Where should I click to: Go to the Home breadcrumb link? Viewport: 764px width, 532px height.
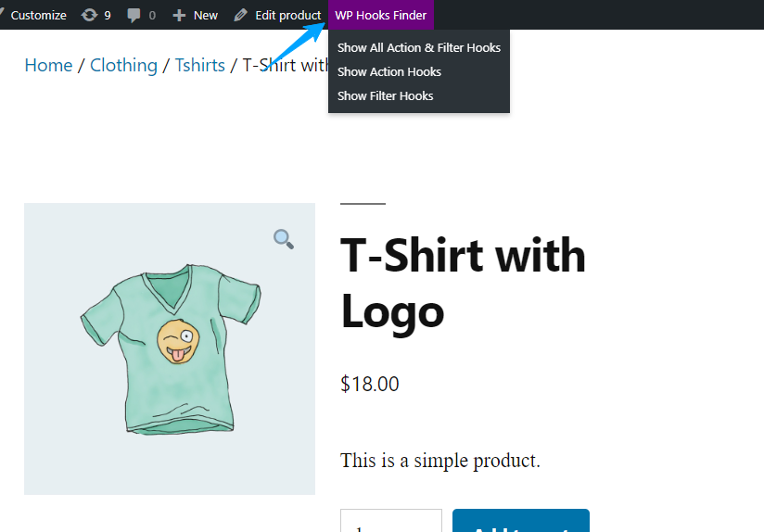48,65
